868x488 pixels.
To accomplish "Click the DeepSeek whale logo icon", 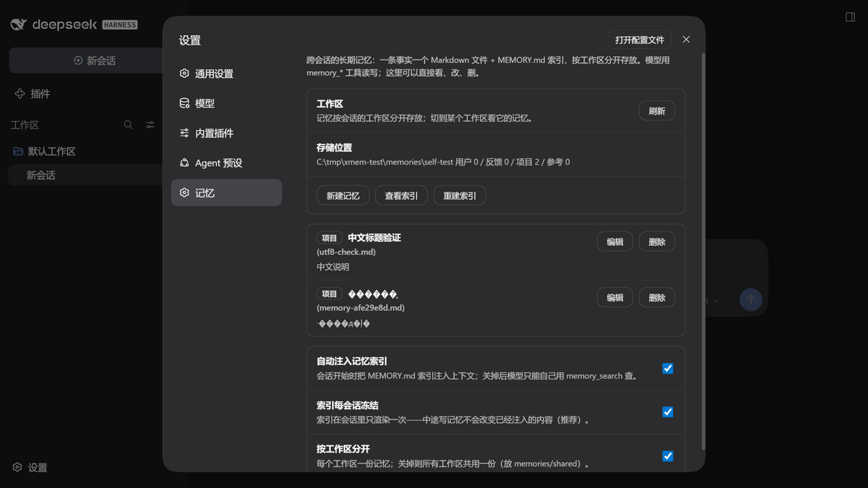I will click(18, 24).
